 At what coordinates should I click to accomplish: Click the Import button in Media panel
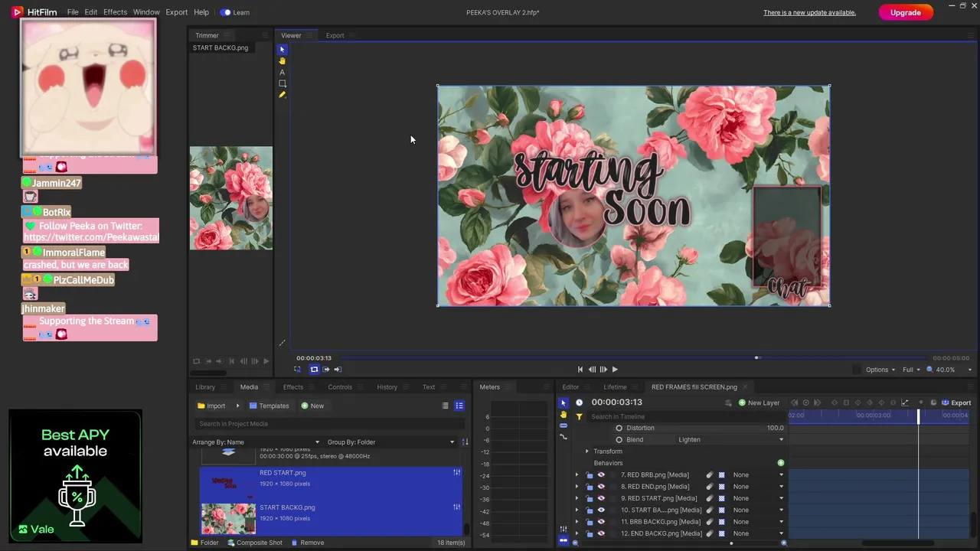211,406
